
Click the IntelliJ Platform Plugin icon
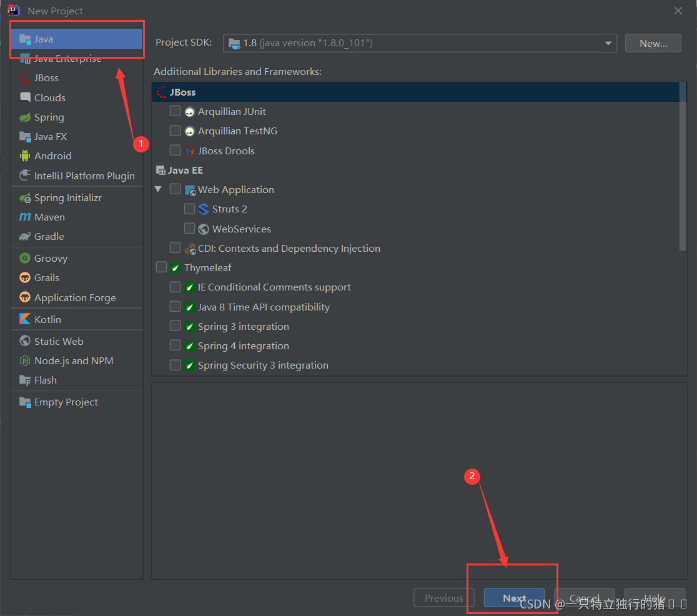25,175
